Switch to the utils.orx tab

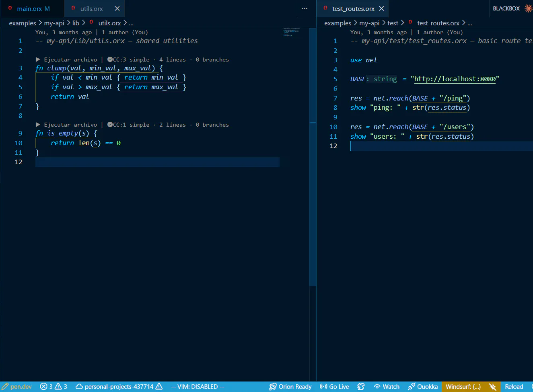[91, 8]
